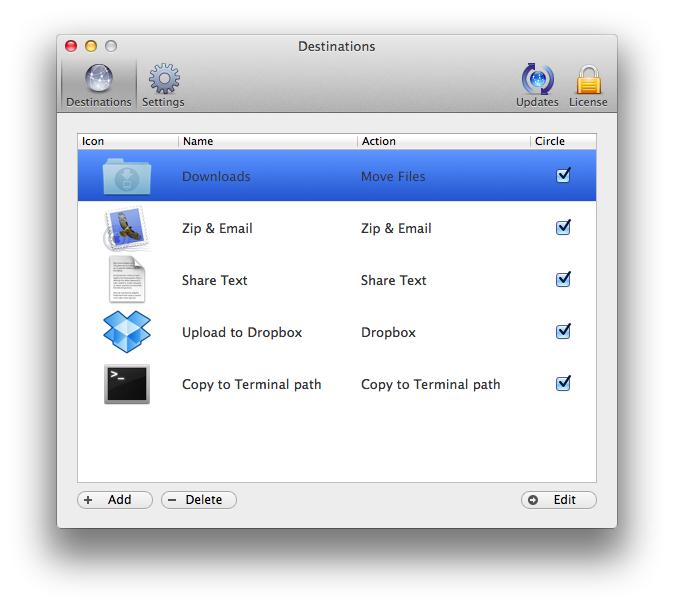Image resolution: width=674 pixels, height=607 pixels.
Task: Sort by the Action column header
Action: coord(444,141)
